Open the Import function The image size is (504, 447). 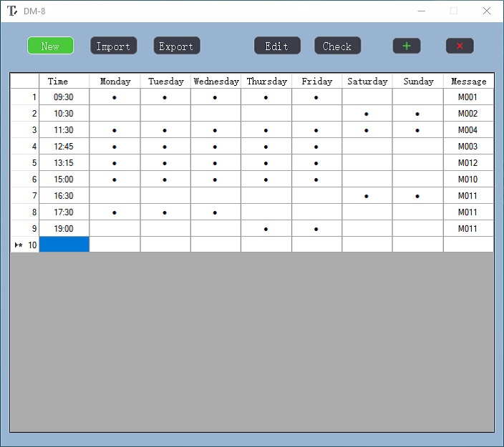(x=113, y=46)
